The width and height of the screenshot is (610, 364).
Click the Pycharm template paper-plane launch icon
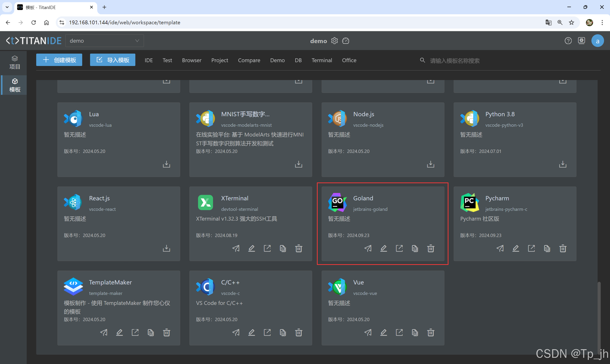click(x=500, y=248)
